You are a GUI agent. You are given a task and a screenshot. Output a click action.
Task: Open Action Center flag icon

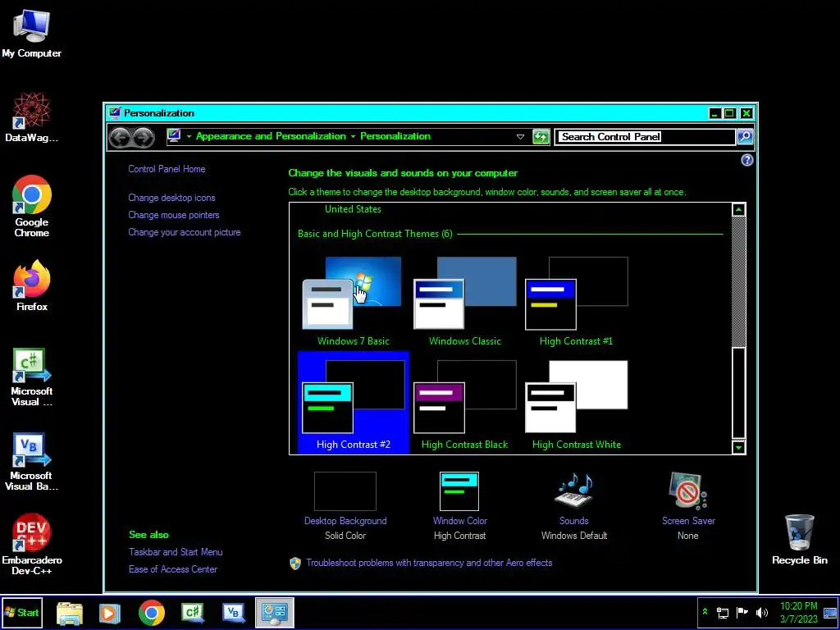(x=742, y=612)
